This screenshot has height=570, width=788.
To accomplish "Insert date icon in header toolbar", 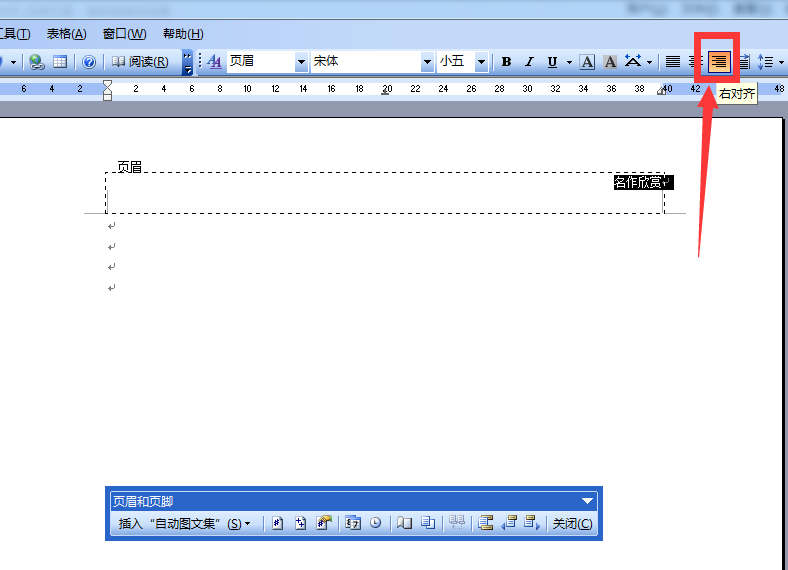I will (353, 523).
